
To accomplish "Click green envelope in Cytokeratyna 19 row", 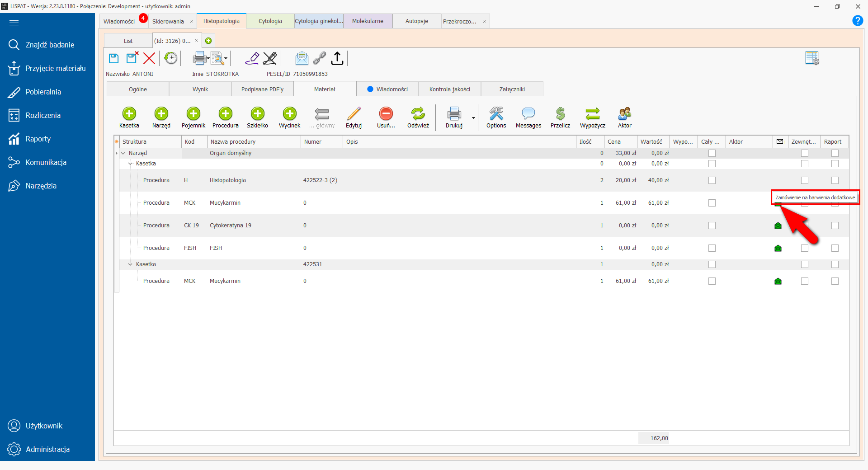I will click(x=778, y=226).
